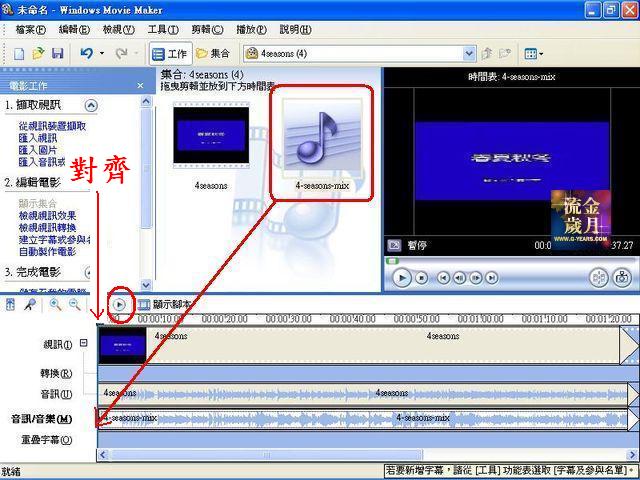Click 檢視視訊效果 link
This screenshot has height=480, width=640.
(47, 216)
